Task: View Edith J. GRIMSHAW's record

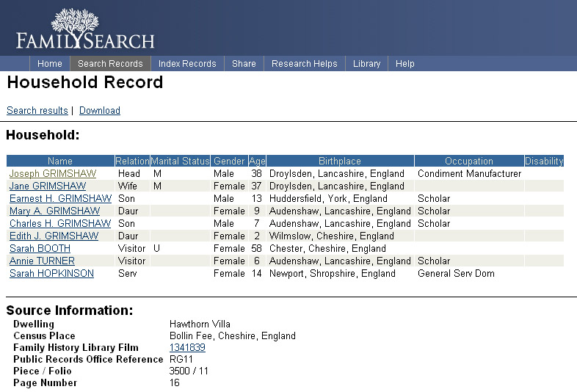Action: point(54,236)
